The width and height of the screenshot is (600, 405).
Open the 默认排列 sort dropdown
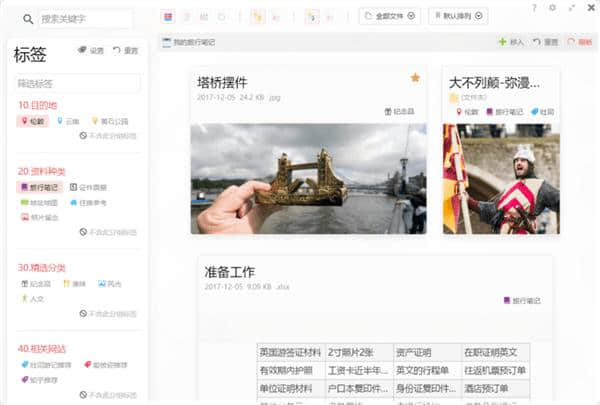tap(457, 17)
